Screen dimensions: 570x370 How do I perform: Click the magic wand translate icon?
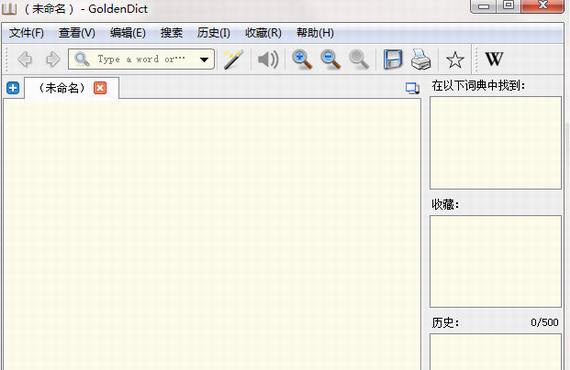point(233,59)
